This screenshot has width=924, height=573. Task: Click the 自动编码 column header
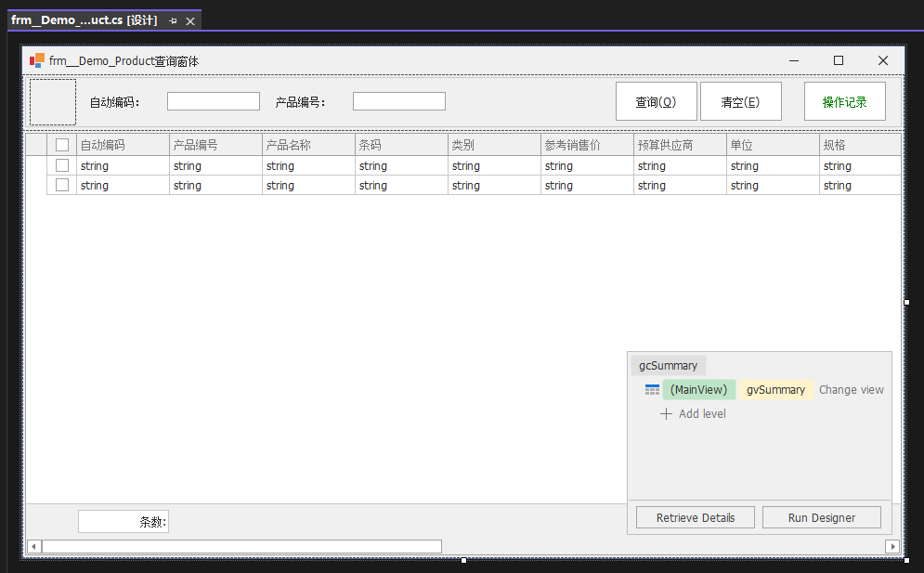(124, 145)
